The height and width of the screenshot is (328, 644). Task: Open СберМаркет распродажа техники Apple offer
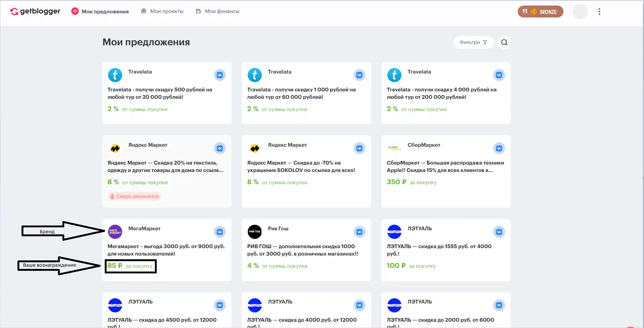tap(445, 166)
